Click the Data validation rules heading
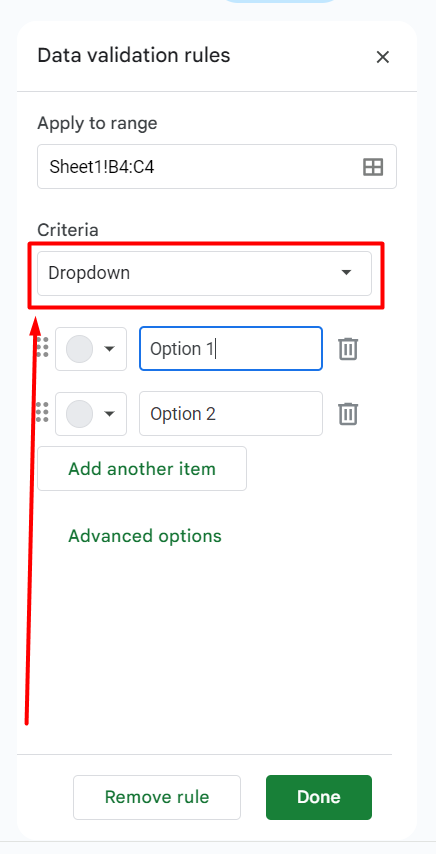436x854 pixels. (x=134, y=56)
